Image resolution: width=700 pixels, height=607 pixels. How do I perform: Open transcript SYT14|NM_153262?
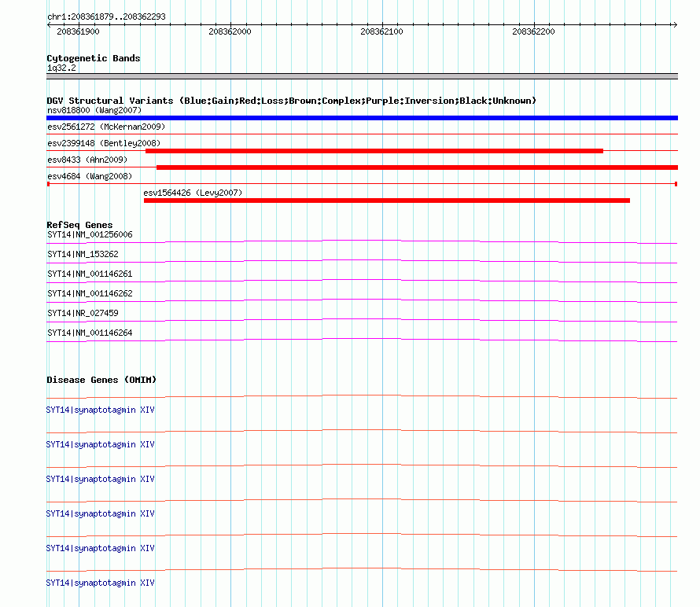83,255
